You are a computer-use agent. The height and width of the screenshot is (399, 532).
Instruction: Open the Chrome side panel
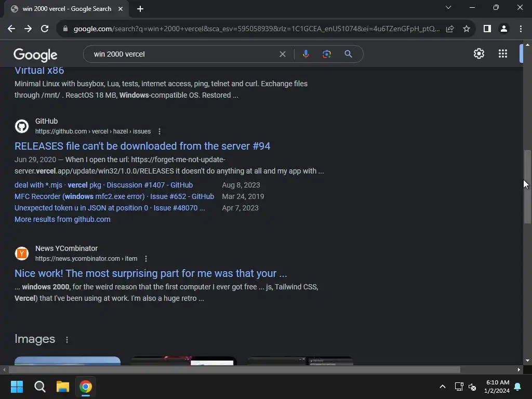pos(487,29)
